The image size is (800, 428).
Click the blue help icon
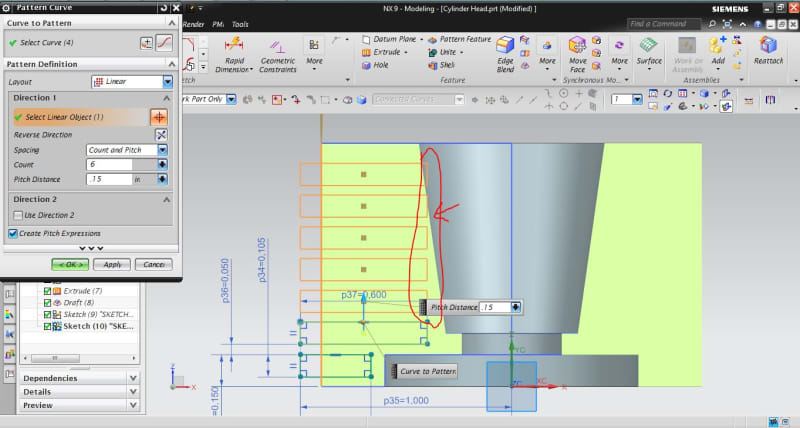[758, 24]
